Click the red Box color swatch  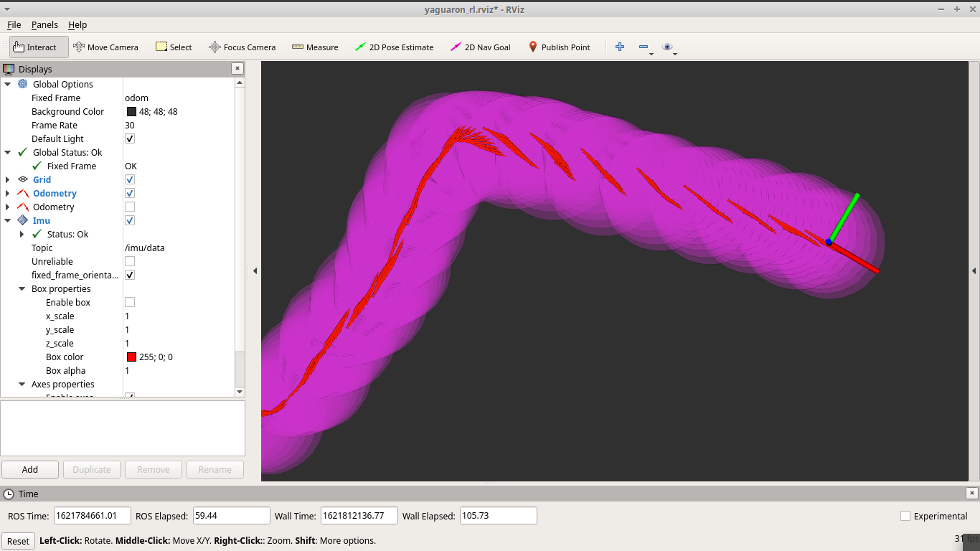[x=131, y=357]
